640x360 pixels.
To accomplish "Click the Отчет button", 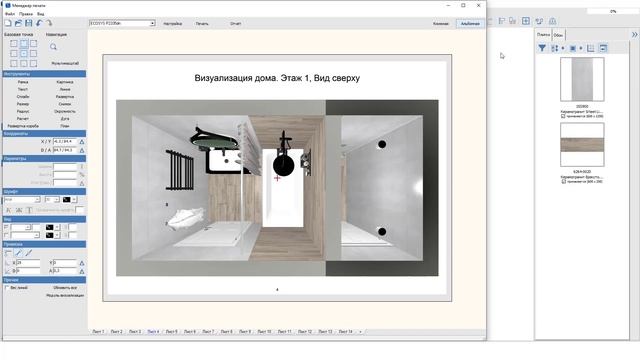I will click(x=236, y=24).
